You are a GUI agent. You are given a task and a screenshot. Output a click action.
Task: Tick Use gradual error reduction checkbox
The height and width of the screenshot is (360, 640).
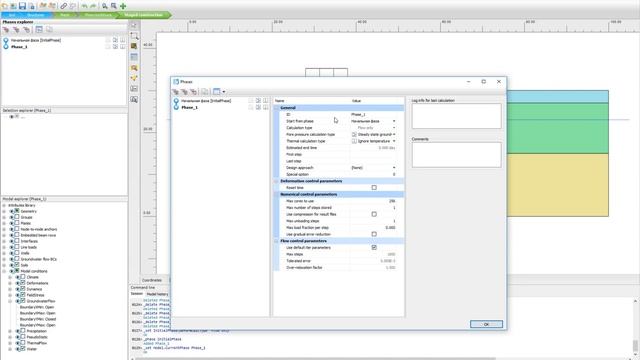pos(374,234)
